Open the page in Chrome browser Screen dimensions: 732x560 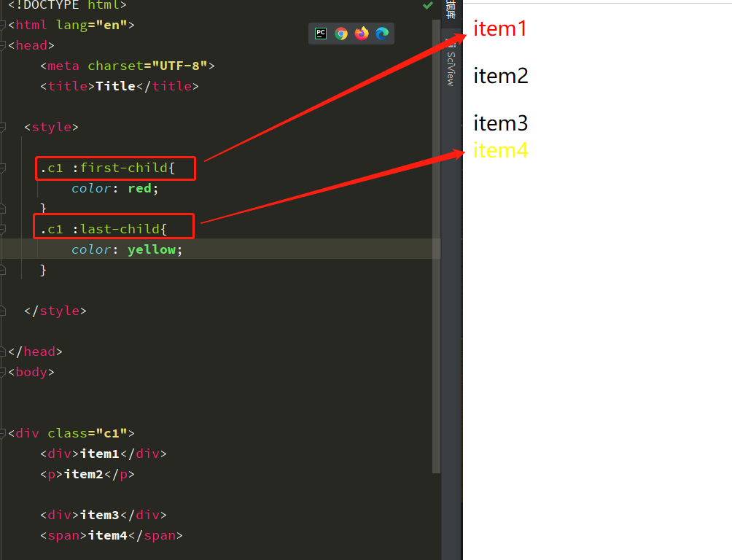pyautogui.click(x=341, y=34)
